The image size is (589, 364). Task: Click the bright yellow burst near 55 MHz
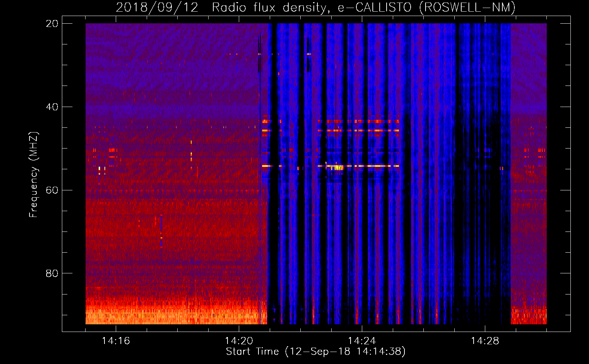tap(337, 167)
